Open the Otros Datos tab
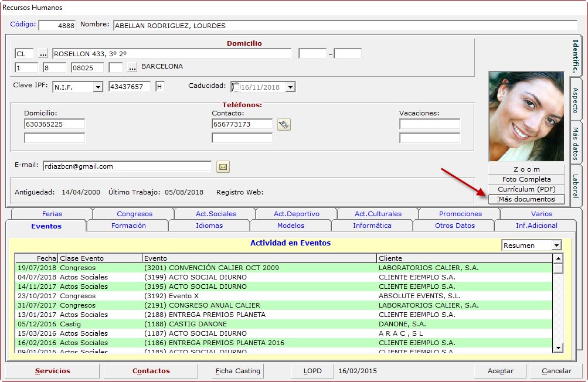 click(454, 226)
